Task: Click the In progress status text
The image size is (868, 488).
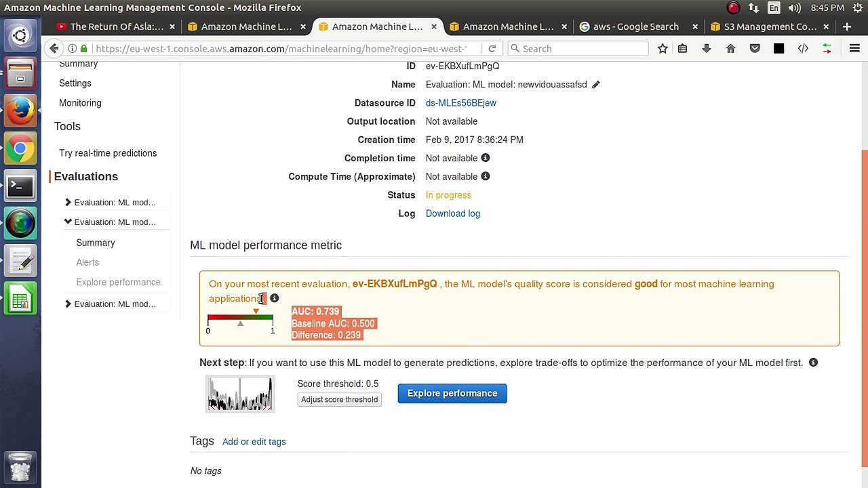Action: coord(448,195)
